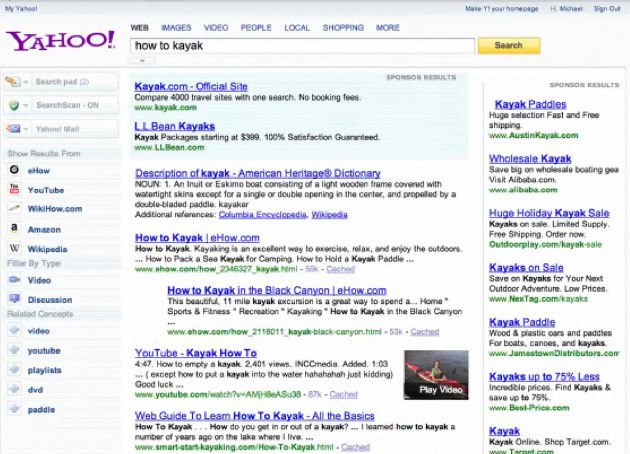Click the Wikipedia W icon
This screenshot has height=454, width=630.
point(14,248)
